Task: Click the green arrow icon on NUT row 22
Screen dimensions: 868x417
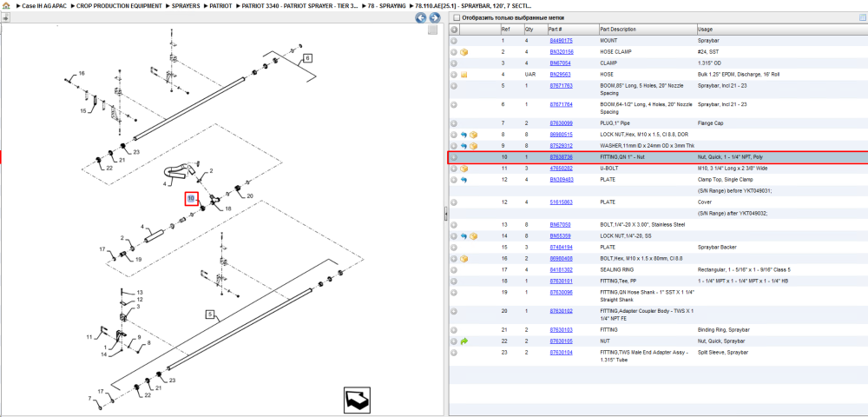Action: click(464, 341)
